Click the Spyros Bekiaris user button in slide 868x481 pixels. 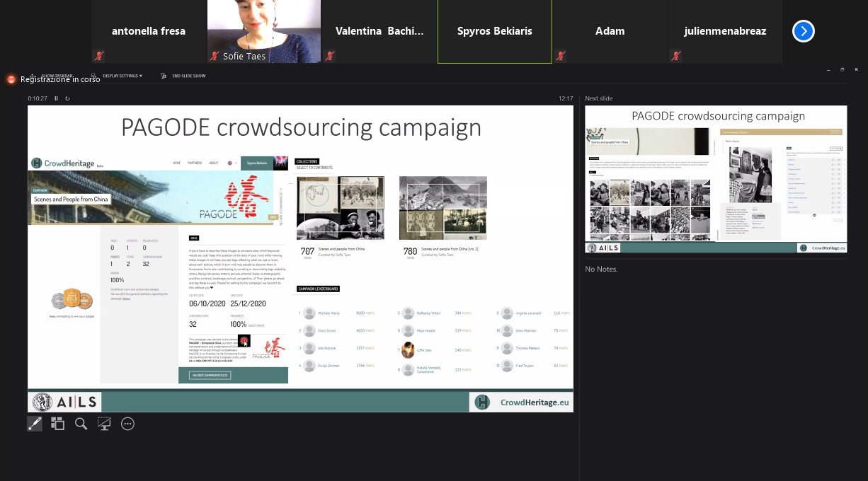point(257,163)
